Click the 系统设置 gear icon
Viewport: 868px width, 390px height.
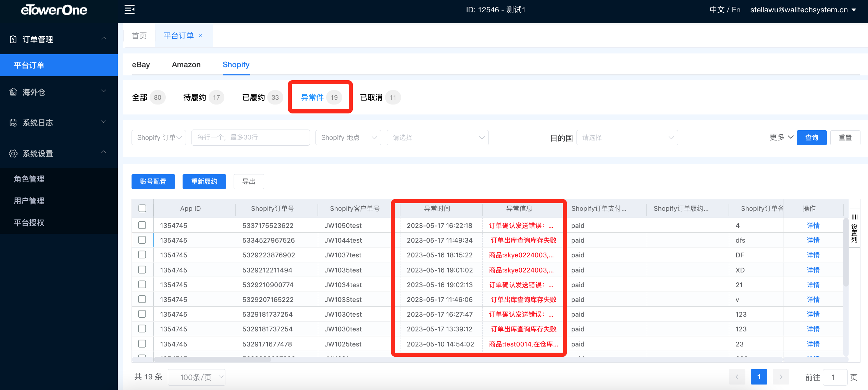13,154
